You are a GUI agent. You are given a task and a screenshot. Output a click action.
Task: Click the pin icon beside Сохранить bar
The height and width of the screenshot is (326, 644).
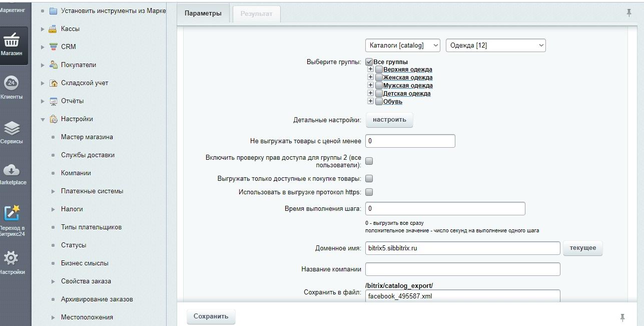tap(622, 317)
